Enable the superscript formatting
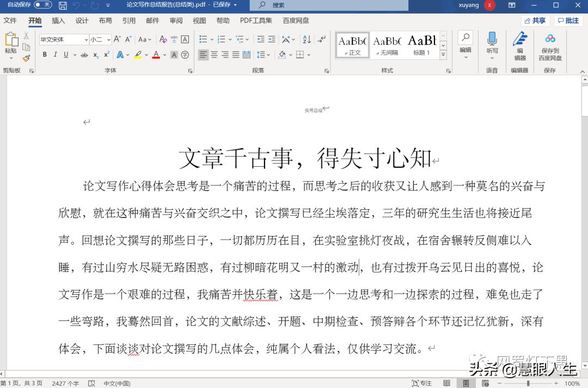588x388 pixels. pos(106,54)
